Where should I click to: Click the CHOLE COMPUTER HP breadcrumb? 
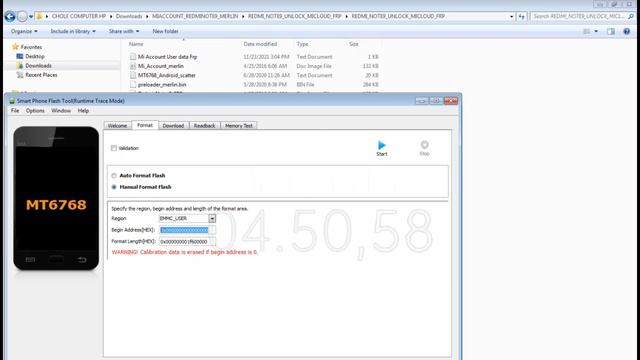coord(79,16)
